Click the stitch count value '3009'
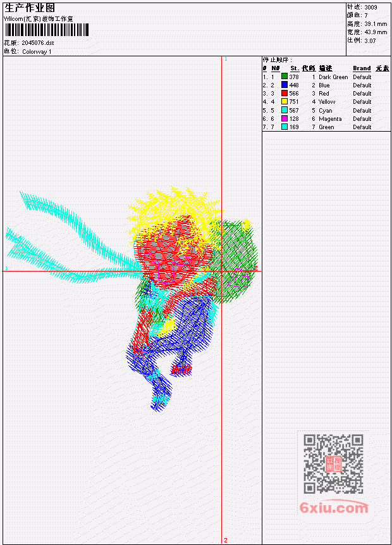This screenshot has width=392, height=545. 371,7
